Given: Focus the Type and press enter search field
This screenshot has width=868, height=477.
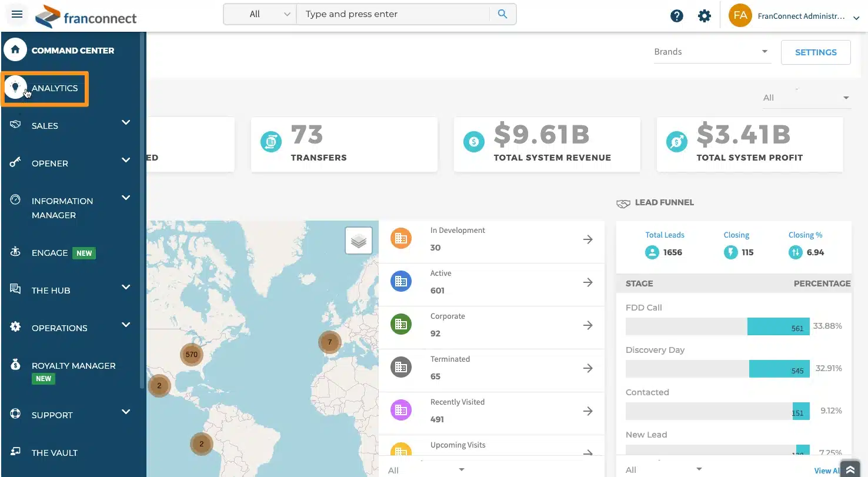Looking at the screenshot, I should [x=393, y=14].
